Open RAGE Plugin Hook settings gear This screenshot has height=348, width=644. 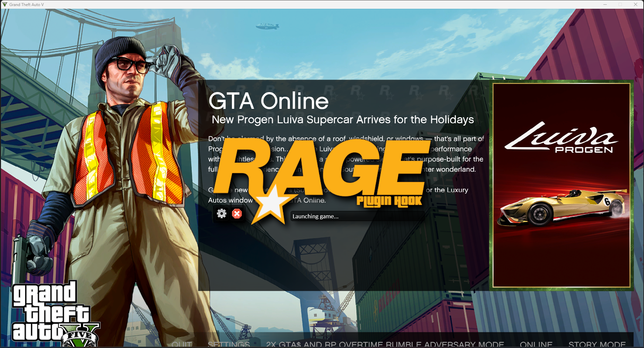point(221,214)
